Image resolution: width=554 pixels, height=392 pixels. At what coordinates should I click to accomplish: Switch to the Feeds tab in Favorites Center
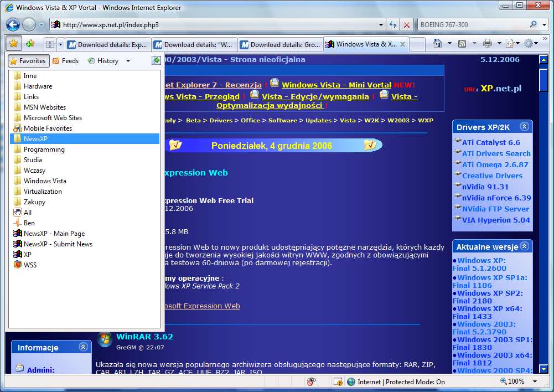pos(65,61)
